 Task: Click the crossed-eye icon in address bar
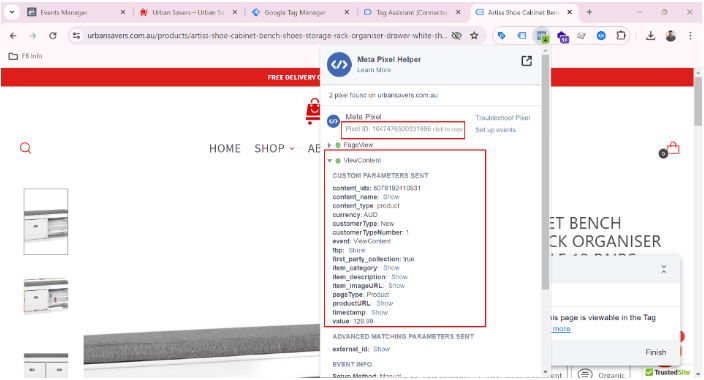click(x=457, y=35)
